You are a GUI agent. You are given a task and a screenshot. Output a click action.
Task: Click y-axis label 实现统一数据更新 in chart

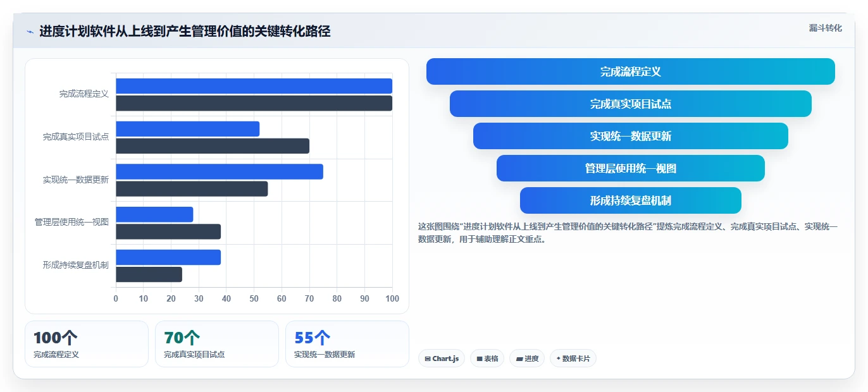76,180
